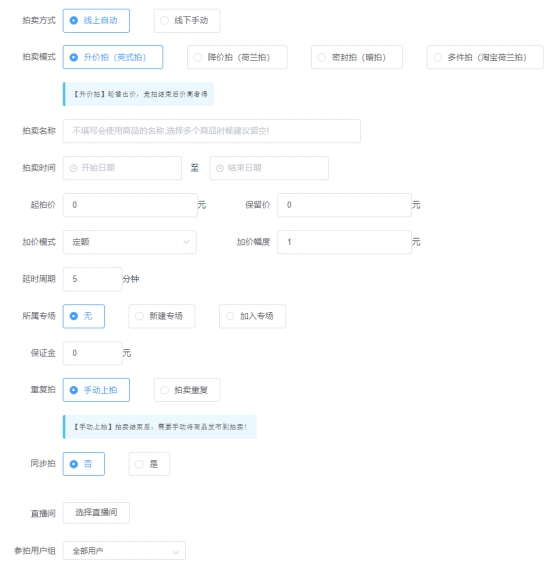Click the 选择直播间 button
This screenshot has width=554, height=571.
click(x=96, y=513)
